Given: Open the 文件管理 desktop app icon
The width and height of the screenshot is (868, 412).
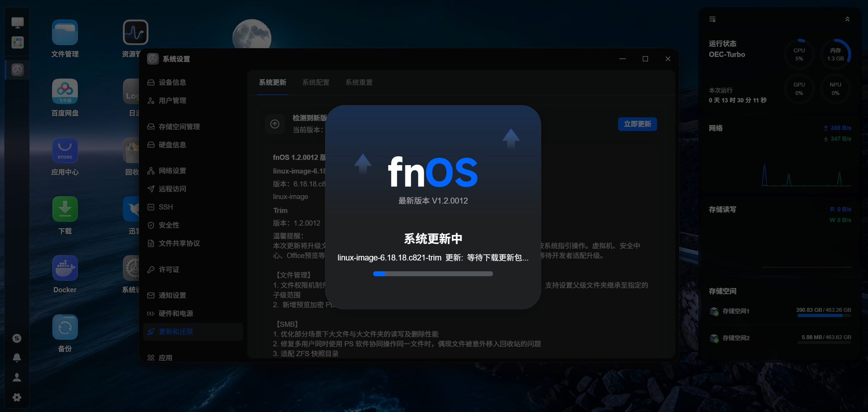Looking at the screenshot, I should [x=65, y=32].
